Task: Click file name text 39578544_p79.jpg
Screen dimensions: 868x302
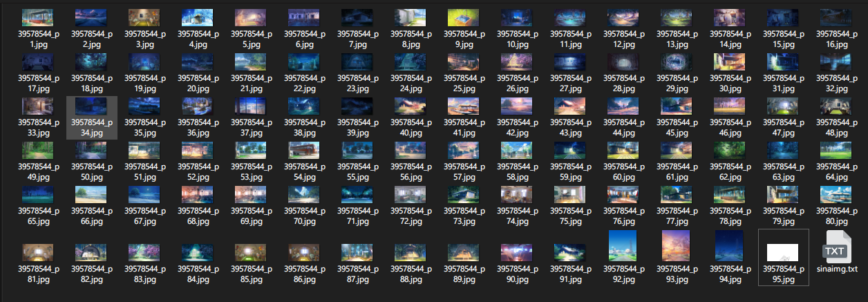Action: [783, 215]
